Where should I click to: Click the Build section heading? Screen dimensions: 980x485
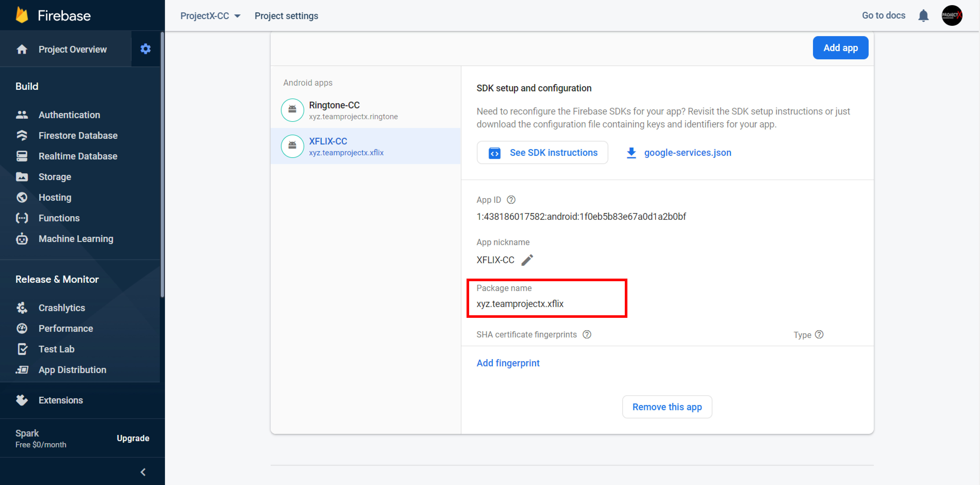(27, 86)
